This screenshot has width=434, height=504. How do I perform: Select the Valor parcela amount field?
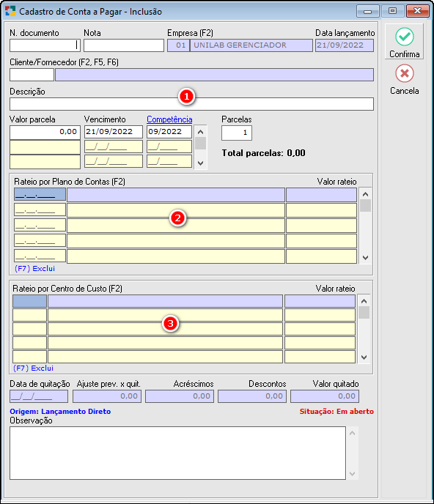(45, 132)
